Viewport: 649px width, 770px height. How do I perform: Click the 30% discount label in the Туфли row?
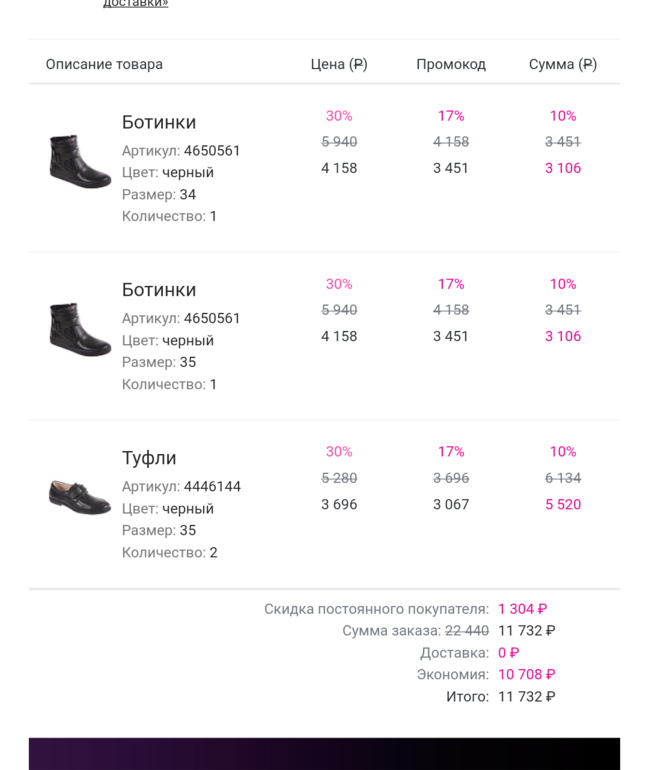point(339,452)
